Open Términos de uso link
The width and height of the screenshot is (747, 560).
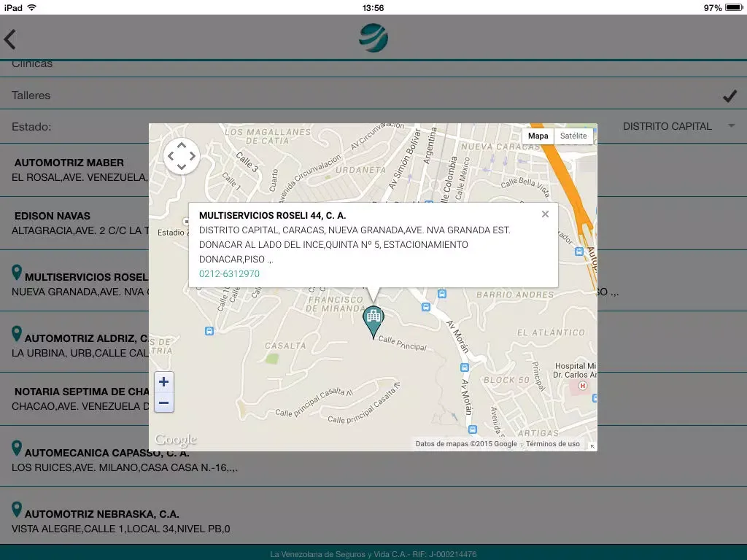(x=553, y=444)
